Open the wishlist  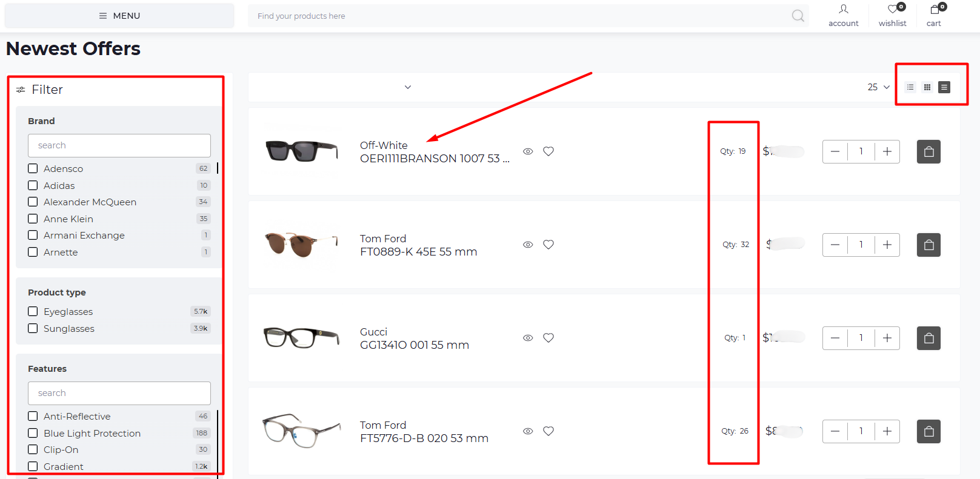[893, 16]
